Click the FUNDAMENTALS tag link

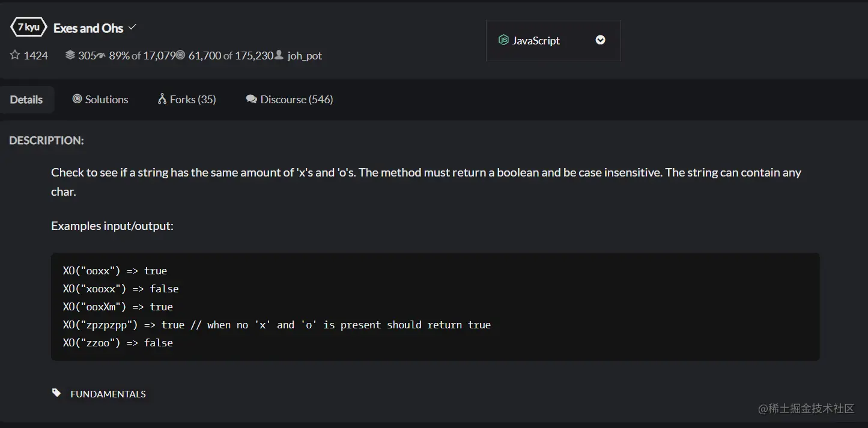108,394
